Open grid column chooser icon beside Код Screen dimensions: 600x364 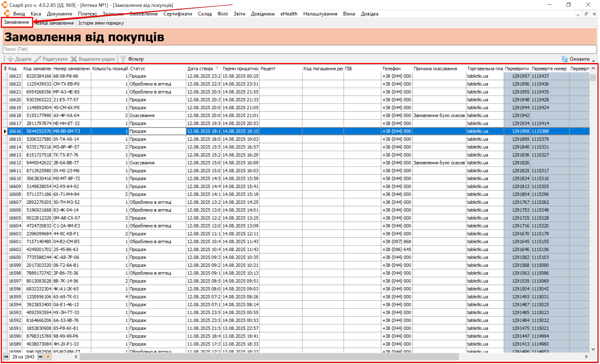(x=5, y=68)
